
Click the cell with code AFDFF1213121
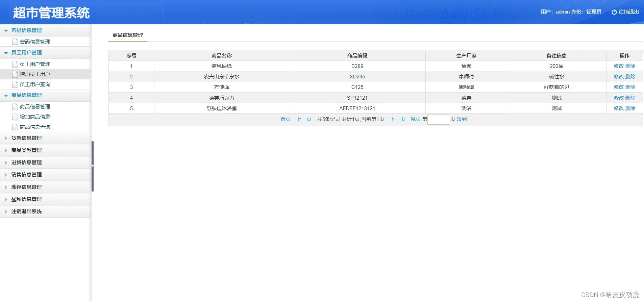[x=357, y=108]
